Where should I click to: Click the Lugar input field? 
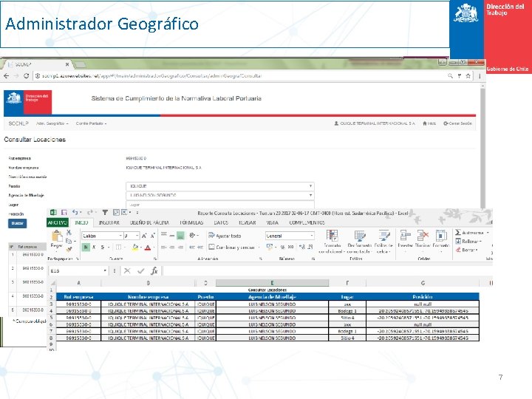point(220,205)
